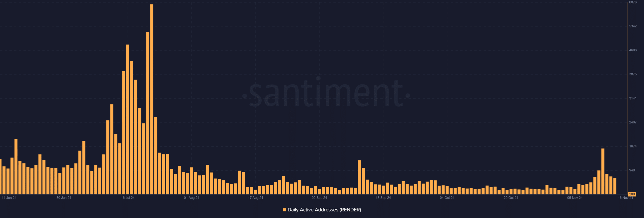Click the 04 Oct 24 date label
The height and width of the screenshot is (218, 644).
pos(447,198)
